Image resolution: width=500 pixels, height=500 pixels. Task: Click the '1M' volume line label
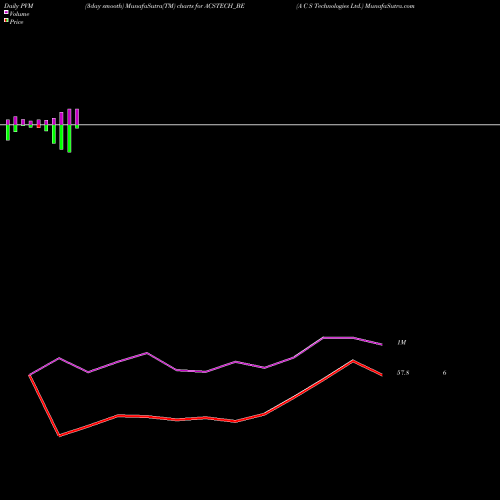click(402, 343)
